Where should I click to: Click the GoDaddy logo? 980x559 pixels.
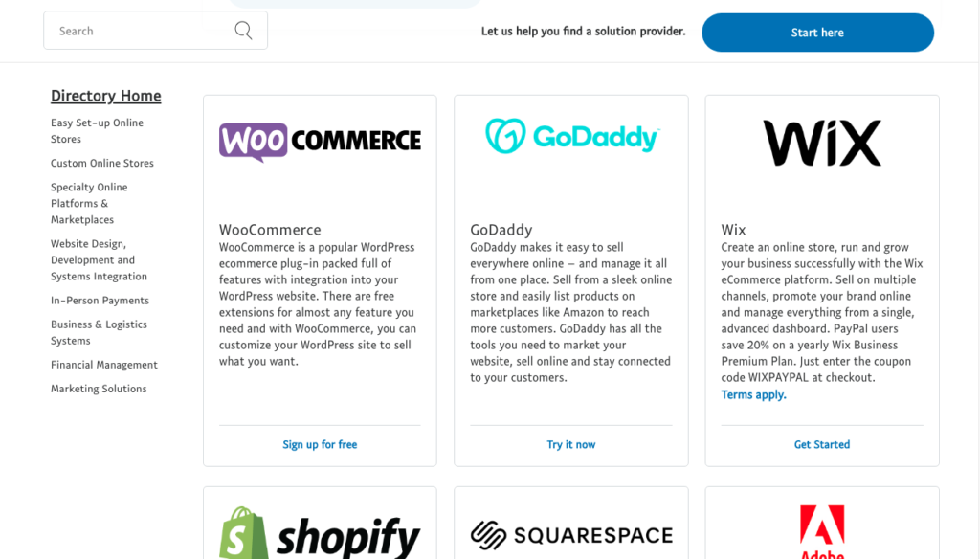point(572,136)
